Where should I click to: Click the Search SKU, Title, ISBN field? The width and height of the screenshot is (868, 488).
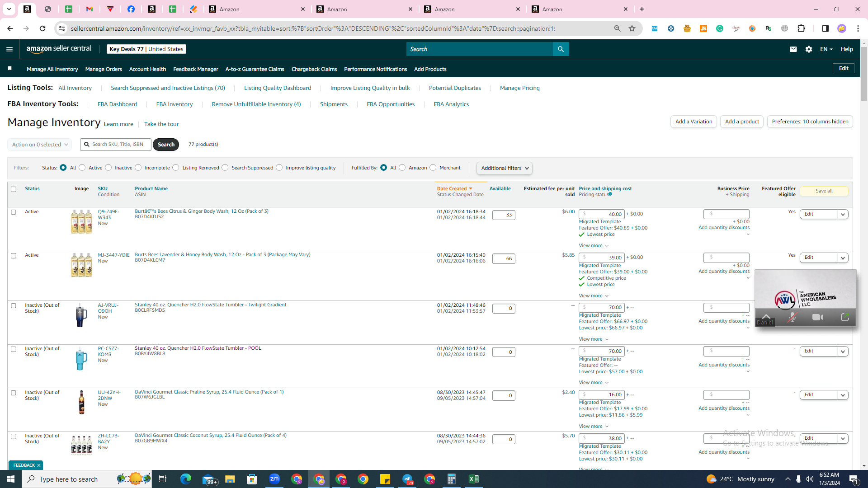tap(116, 145)
